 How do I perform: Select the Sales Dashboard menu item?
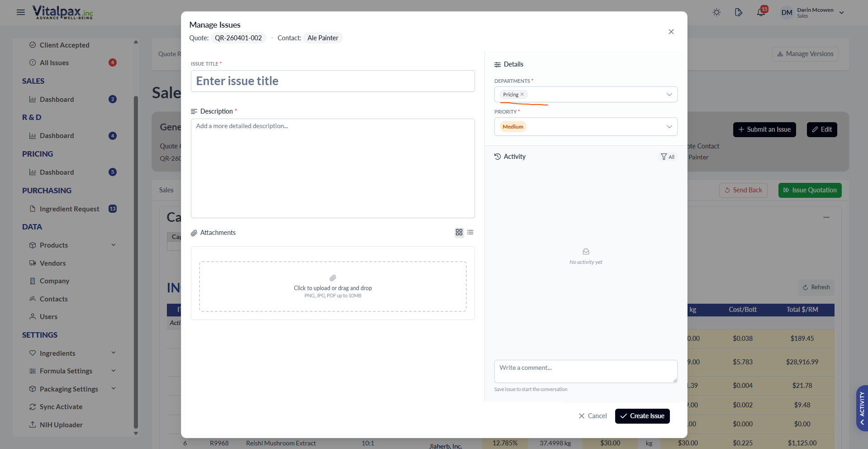click(57, 99)
